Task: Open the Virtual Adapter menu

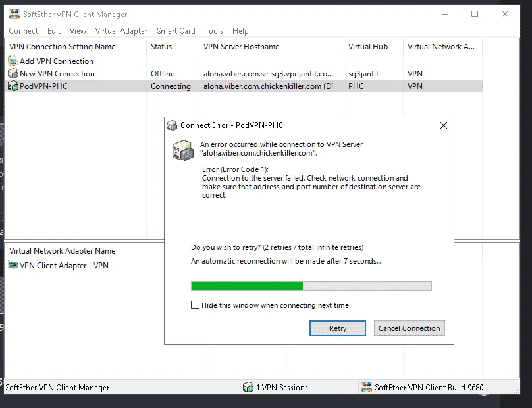Action: click(x=121, y=31)
